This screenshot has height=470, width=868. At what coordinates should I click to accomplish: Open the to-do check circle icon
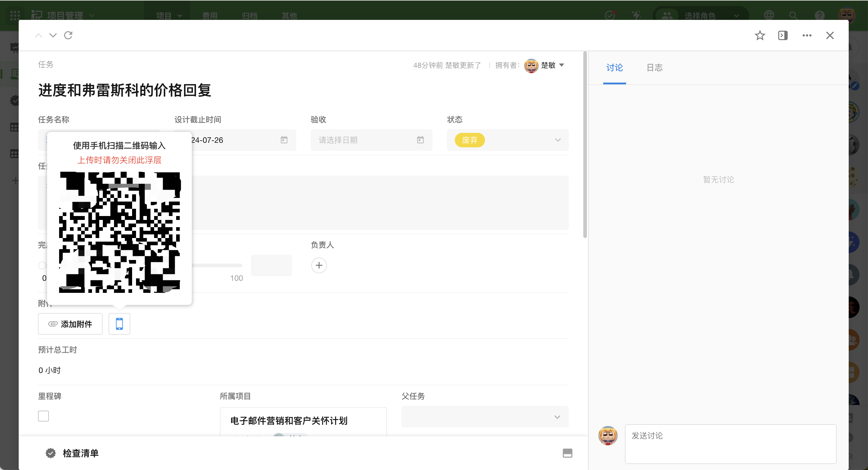tap(610, 15)
